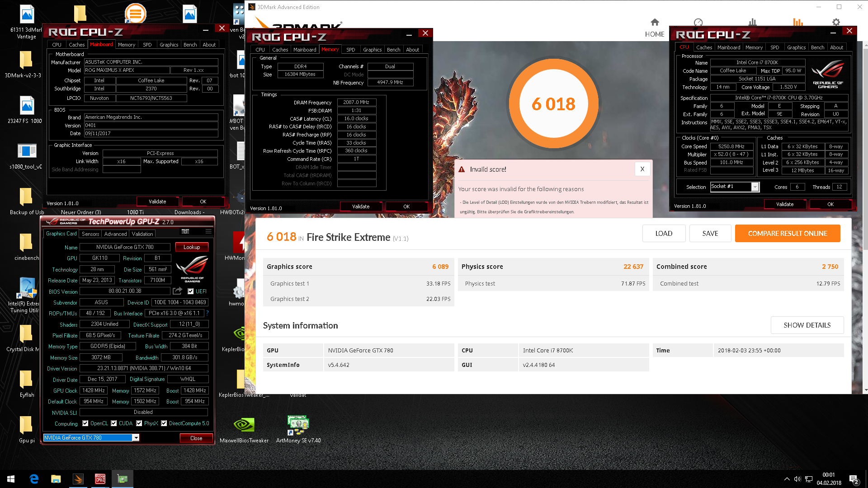868x488 pixels.
Task: Toggle PhysX checkbox in GPU-Z
Action: coord(139,423)
